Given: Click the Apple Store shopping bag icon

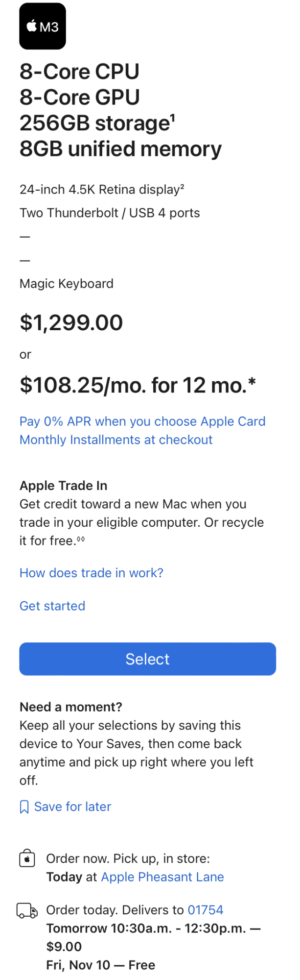Looking at the screenshot, I should (27, 859).
